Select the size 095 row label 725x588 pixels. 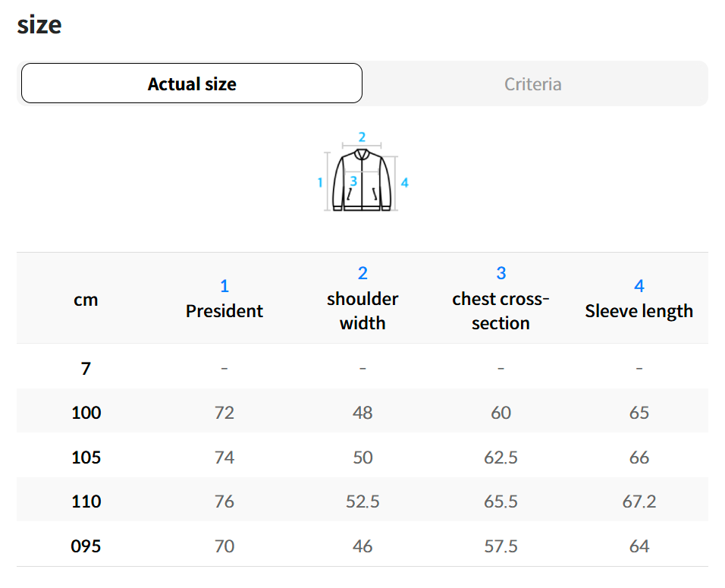tap(86, 546)
